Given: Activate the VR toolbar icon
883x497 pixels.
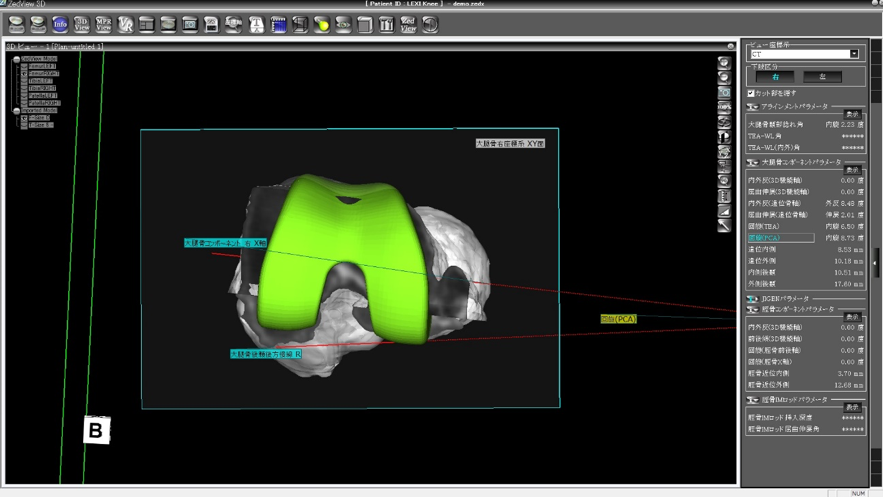Looking at the screenshot, I should point(126,24).
